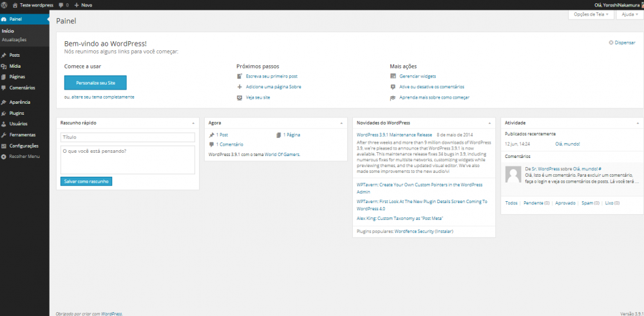Click the Personalize seu Site button
Viewport: 644px width, 316px height.
point(95,83)
